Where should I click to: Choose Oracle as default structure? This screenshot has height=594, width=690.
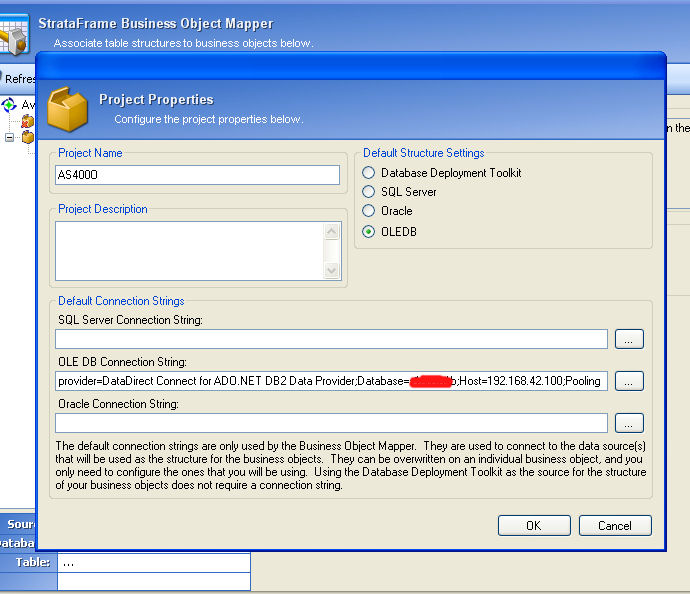pyautogui.click(x=369, y=211)
